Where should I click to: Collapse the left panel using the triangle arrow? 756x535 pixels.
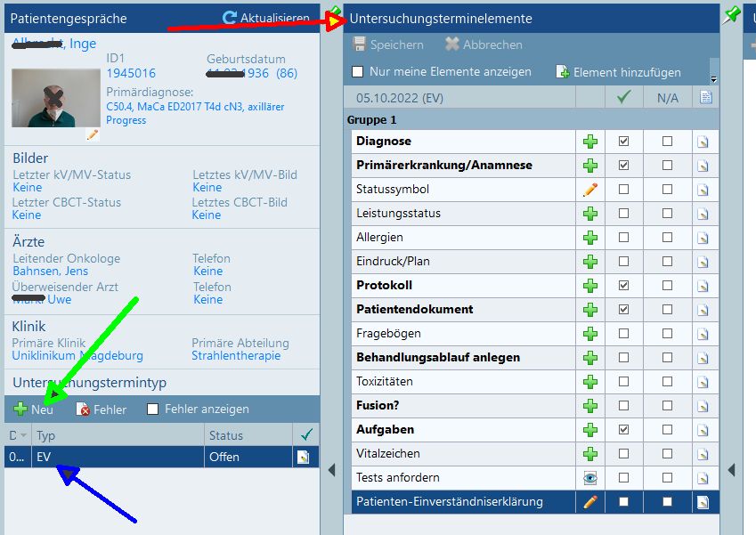click(x=330, y=470)
